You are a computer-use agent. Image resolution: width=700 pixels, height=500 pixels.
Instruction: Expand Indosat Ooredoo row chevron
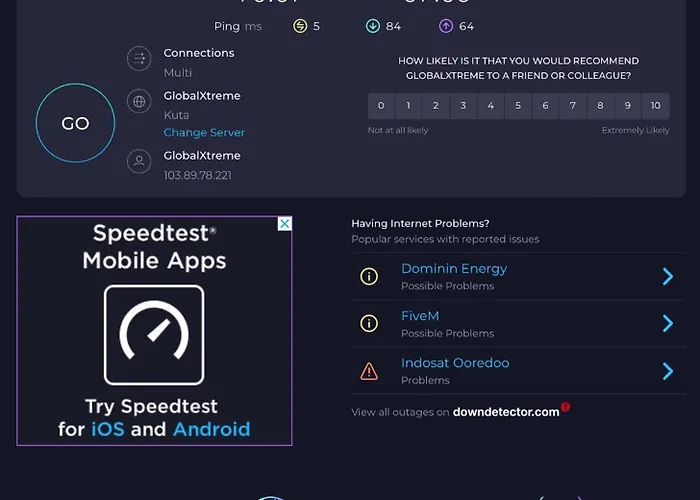[668, 371]
